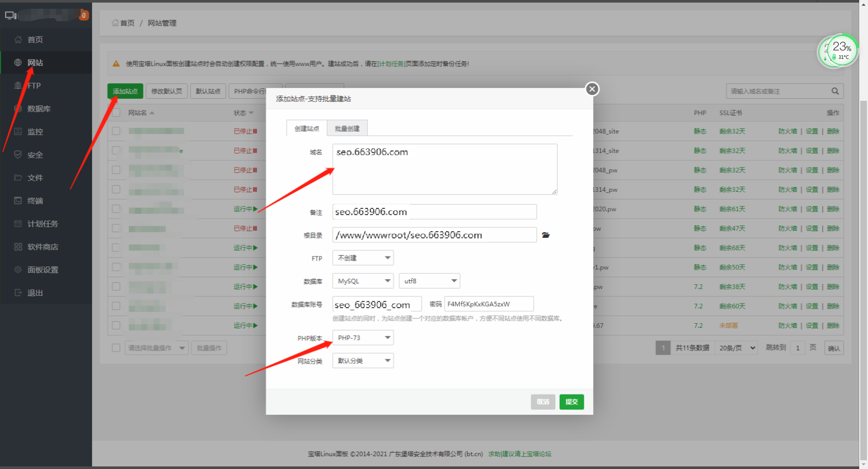The height and width of the screenshot is (469, 868).
Task: Open the PHP-73 version dropdown
Action: coord(363,338)
